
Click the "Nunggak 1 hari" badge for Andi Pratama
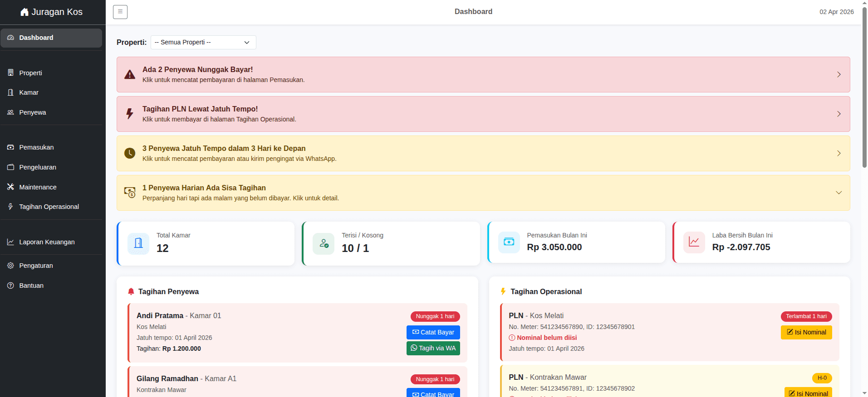tap(435, 316)
